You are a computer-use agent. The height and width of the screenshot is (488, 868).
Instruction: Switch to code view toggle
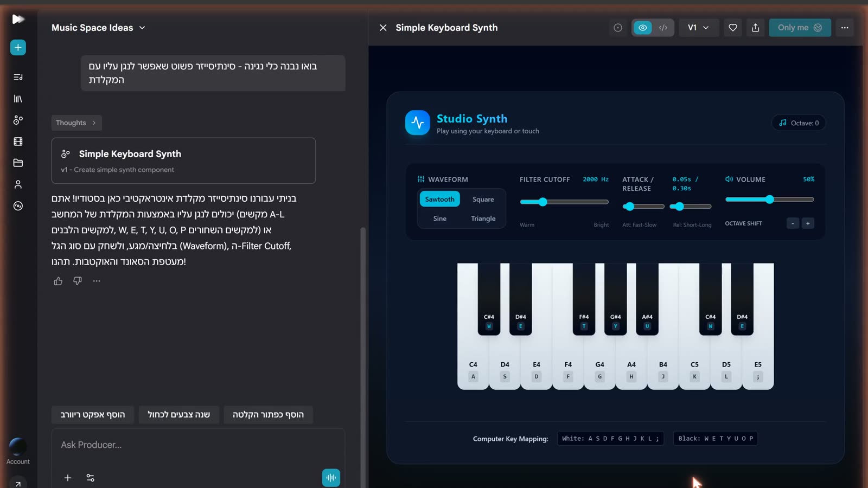663,28
